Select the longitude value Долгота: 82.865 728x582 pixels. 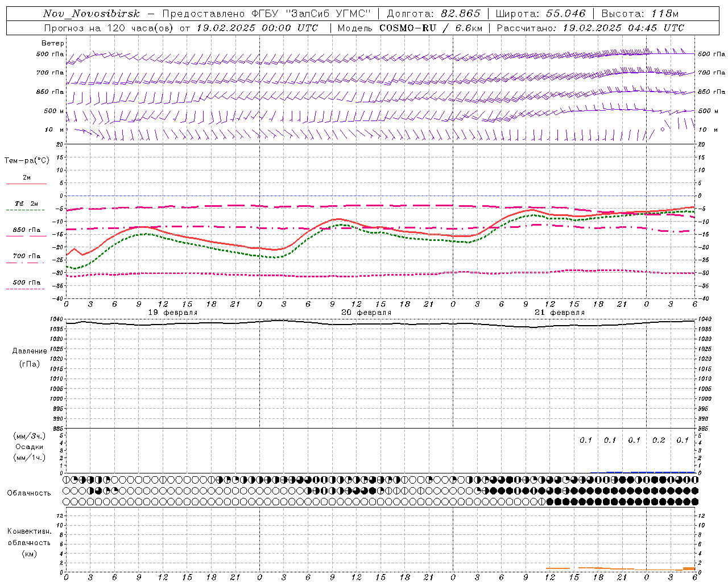click(433, 14)
